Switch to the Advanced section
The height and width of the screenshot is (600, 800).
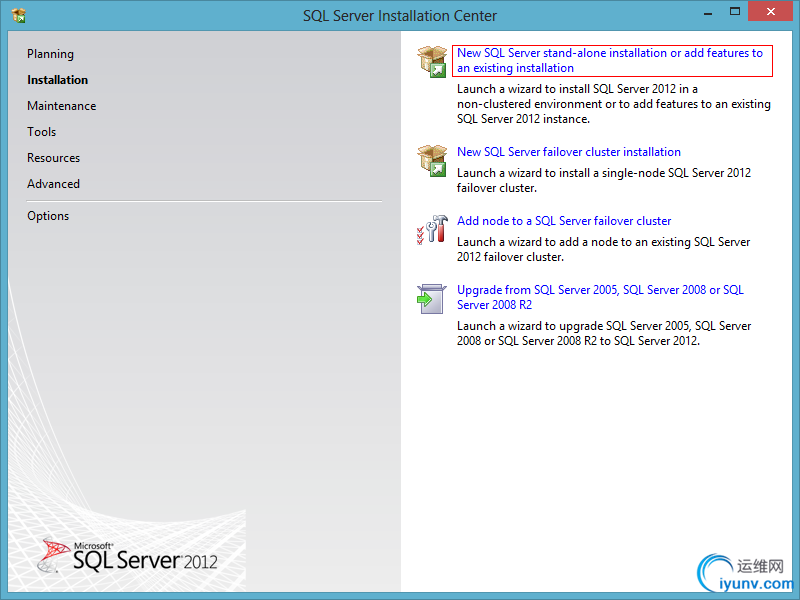pos(54,184)
